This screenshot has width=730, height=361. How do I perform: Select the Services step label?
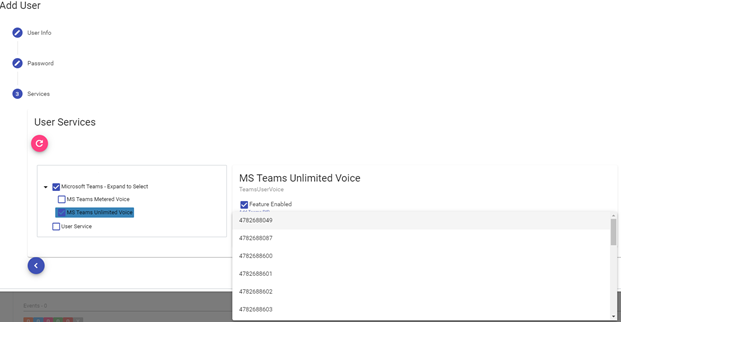pos(38,94)
